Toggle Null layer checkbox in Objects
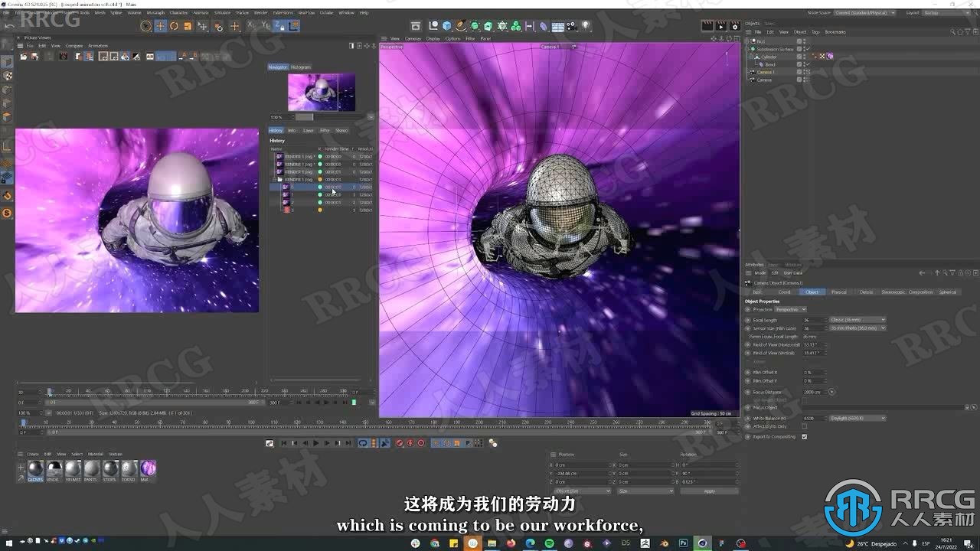Screen dimensions: 980x551 799,41
